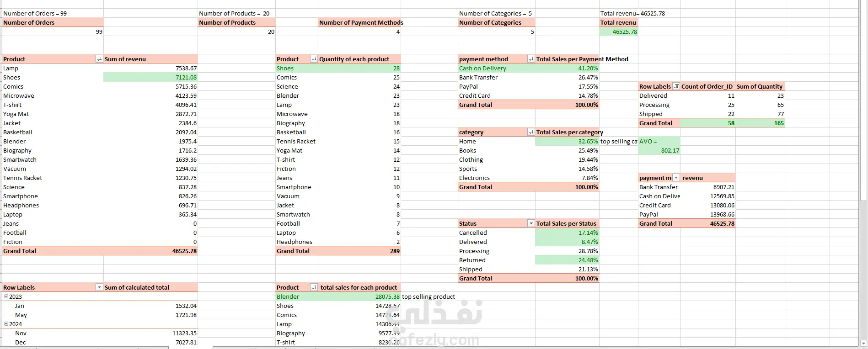Select the AVO value cell 802.17
Image resolution: width=868 pixels, height=349 pixels.
point(659,150)
